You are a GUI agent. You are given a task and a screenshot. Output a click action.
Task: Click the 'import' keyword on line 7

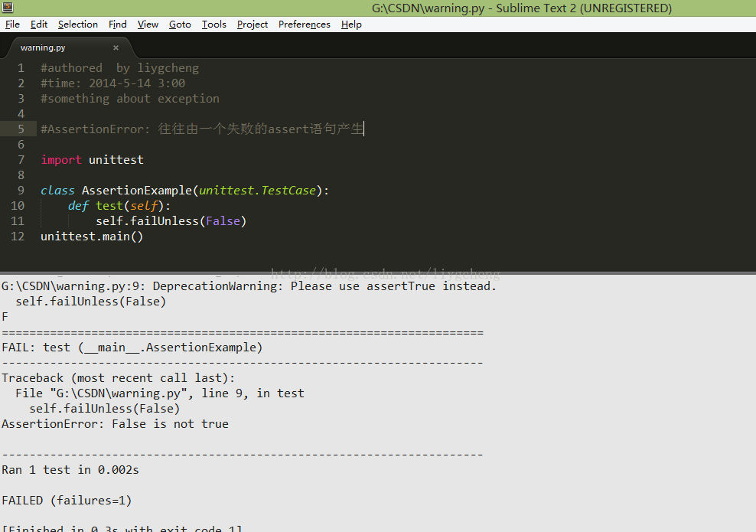tap(61, 160)
